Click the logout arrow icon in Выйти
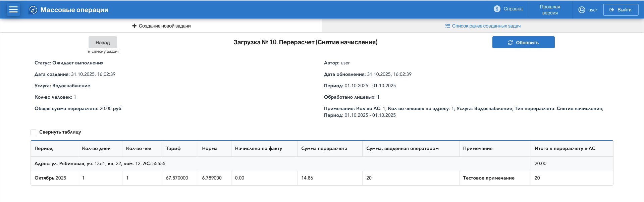Image resolution: width=644 pixels, height=202 pixels. 612,10
